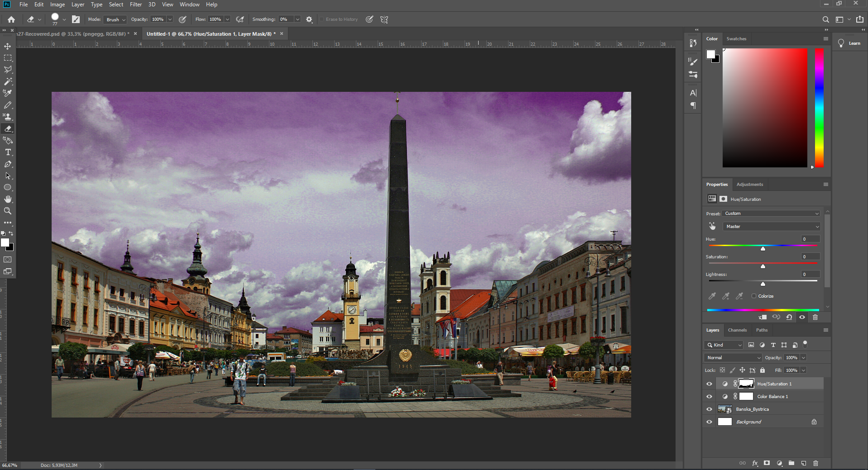The height and width of the screenshot is (470, 868).
Task: Click the Saturation slider handle
Action: [x=763, y=266]
